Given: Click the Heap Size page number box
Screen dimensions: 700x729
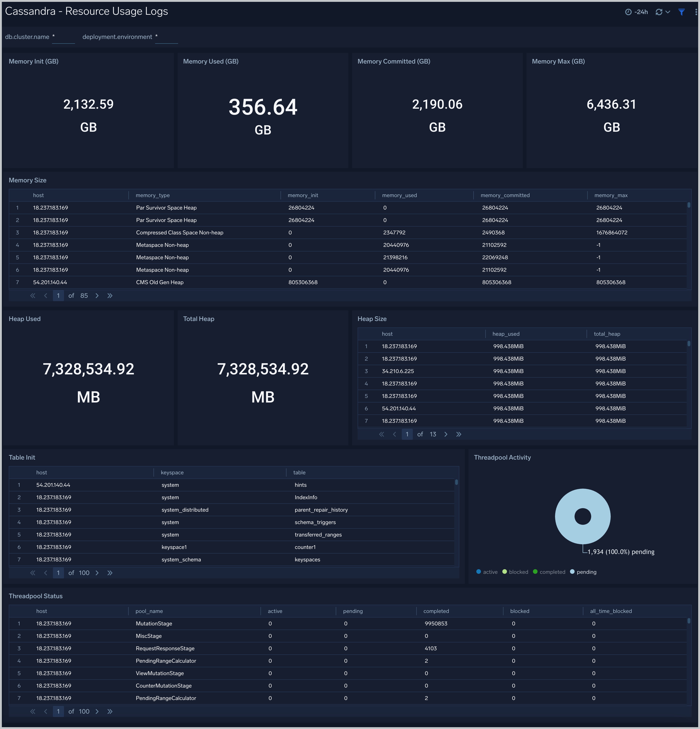Looking at the screenshot, I should tap(407, 434).
